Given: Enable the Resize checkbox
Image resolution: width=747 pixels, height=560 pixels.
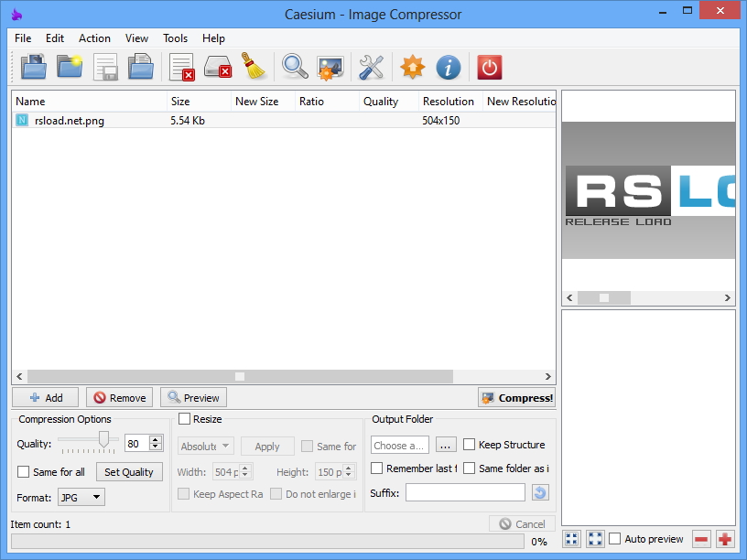Looking at the screenshot, I should tap(185, 419).
